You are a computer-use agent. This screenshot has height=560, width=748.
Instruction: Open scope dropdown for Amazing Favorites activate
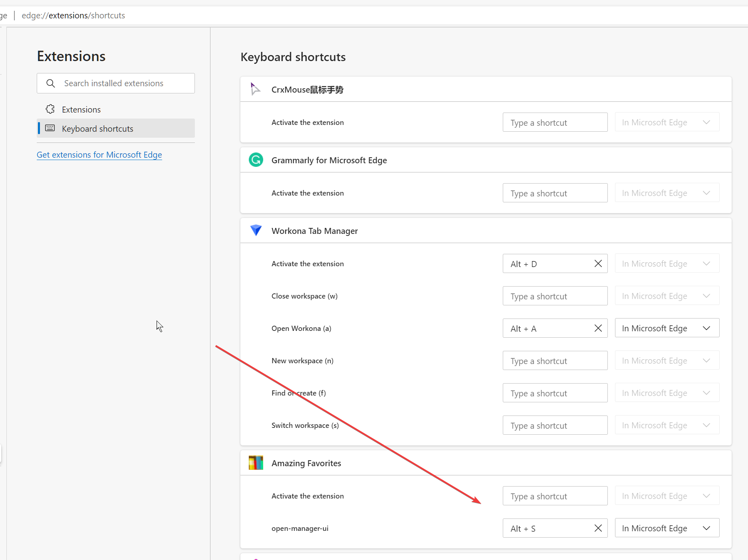tap(667, 496)
